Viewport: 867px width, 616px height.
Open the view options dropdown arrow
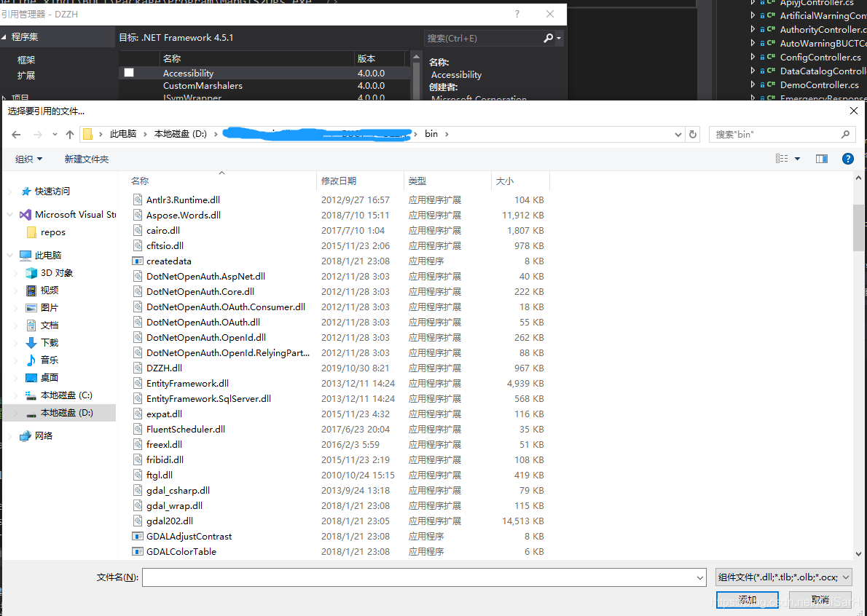797,159
